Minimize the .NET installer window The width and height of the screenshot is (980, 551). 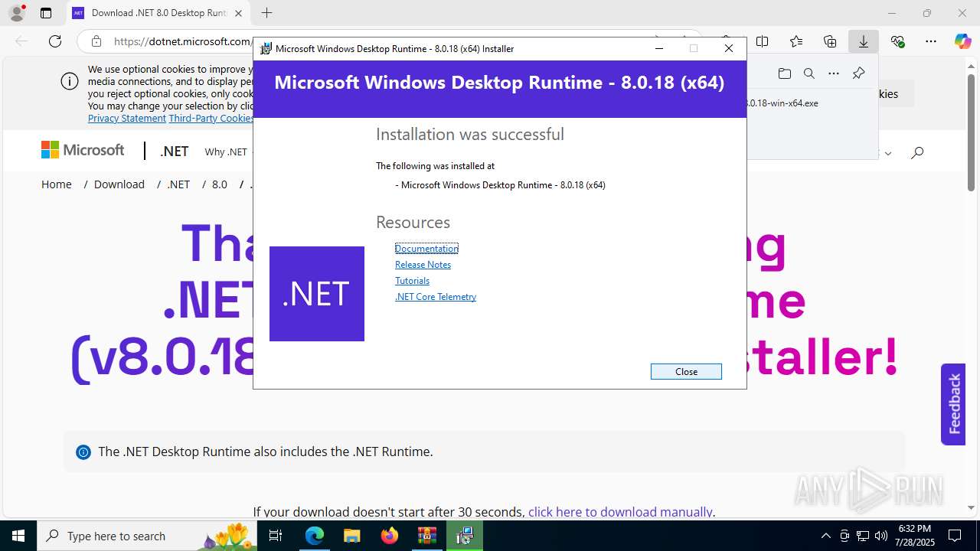click(x=658, y=48)
